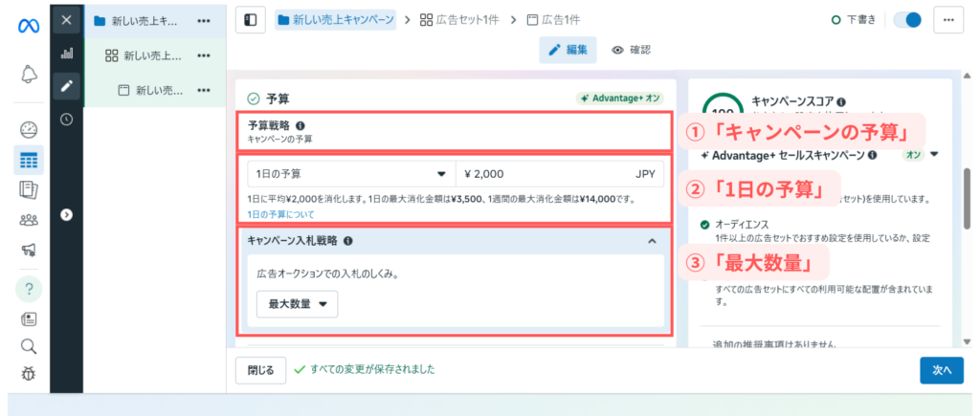Open the campaigns table icon

point(30,160)
